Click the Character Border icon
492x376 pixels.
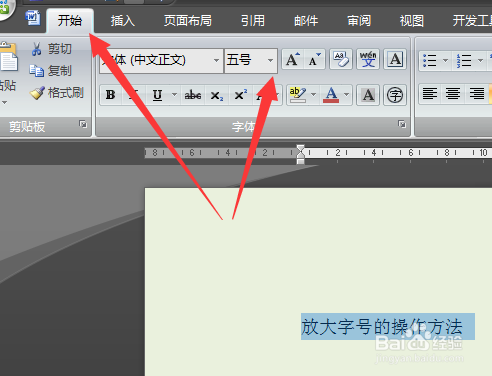(395, 60)
